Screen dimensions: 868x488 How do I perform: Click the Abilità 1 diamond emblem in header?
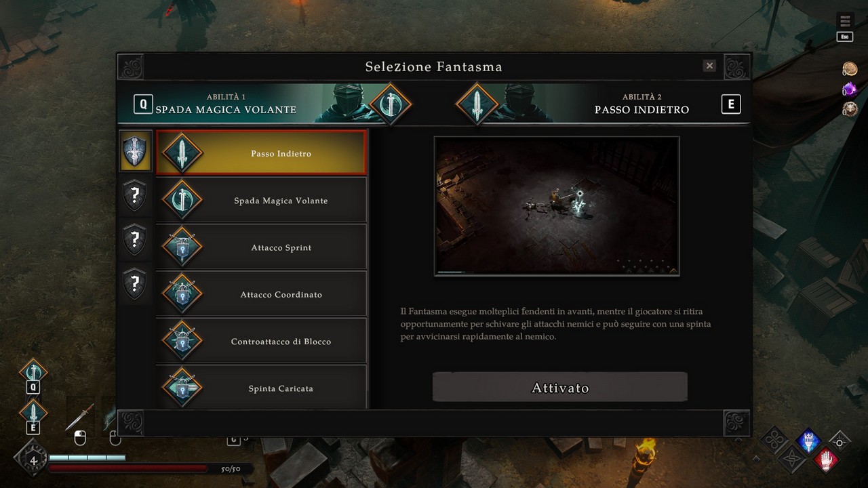click(390, 104)
